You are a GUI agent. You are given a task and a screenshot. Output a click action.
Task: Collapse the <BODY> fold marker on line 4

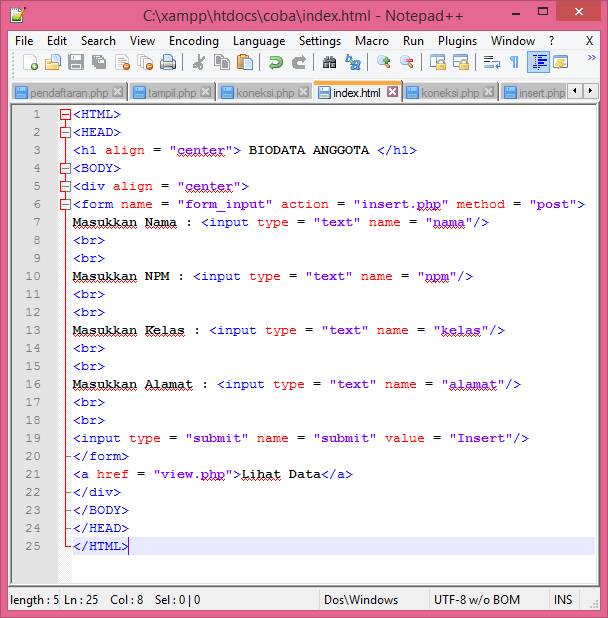[65, 168]
